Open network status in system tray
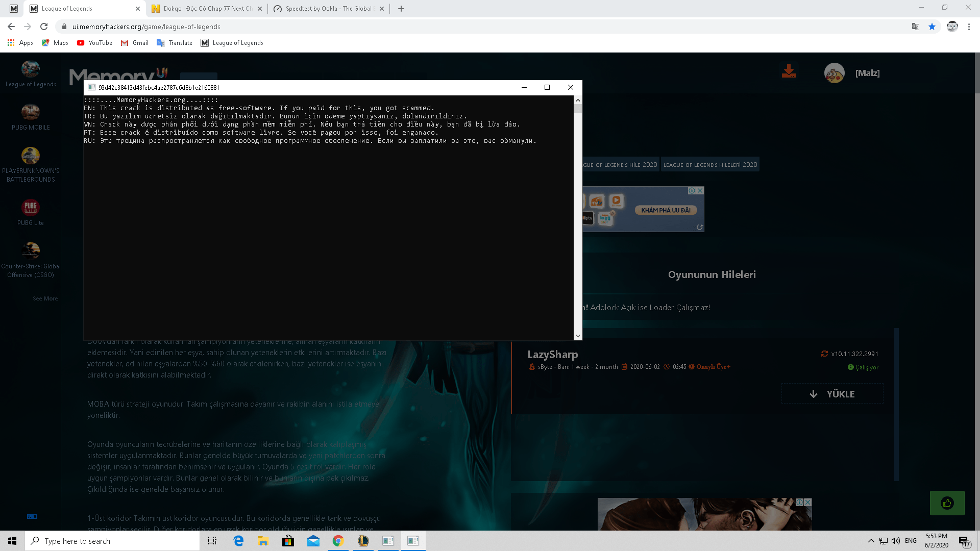 pyautogui.click(x=884, y=541)
